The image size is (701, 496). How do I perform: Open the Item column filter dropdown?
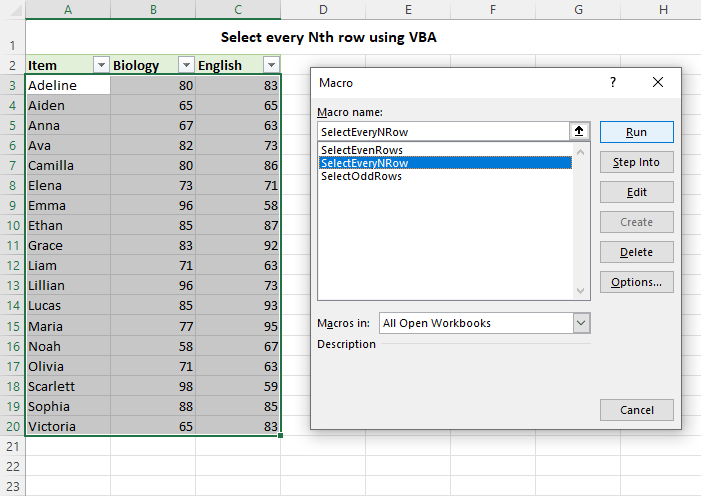pos(100,65)
